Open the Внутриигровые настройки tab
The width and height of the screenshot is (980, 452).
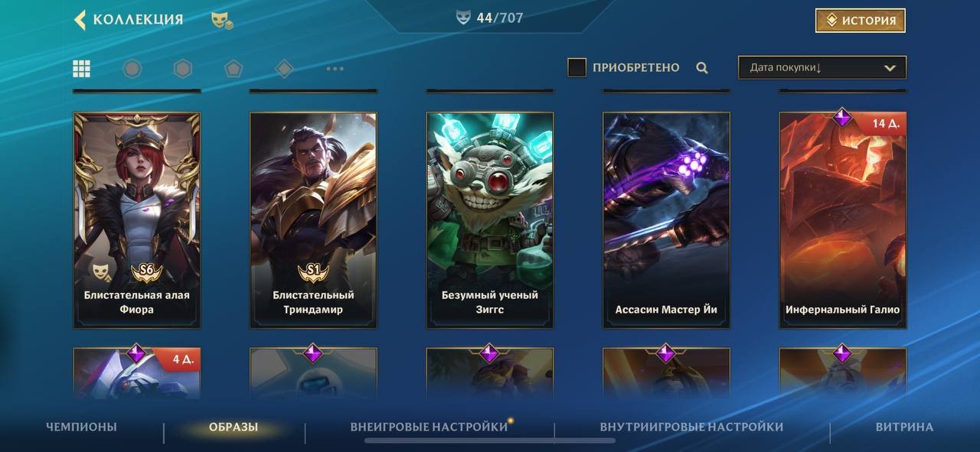pos(691,427)
